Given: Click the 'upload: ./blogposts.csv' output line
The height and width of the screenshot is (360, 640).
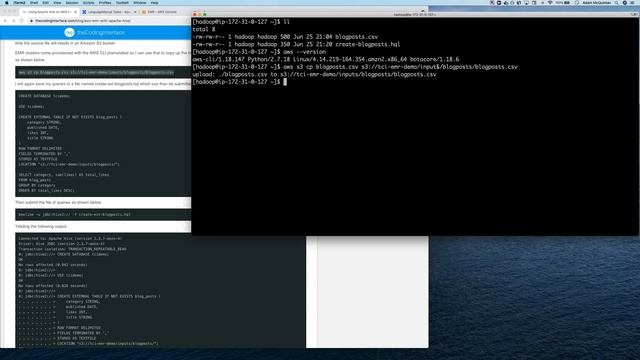Looking at the screenshot, I should tap(314, 74).
